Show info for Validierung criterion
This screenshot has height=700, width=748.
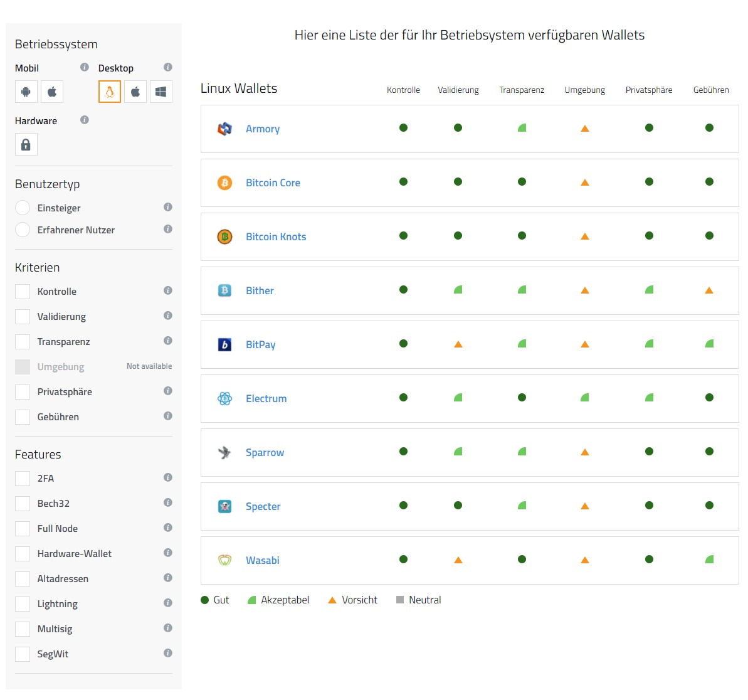coord(168,316)
